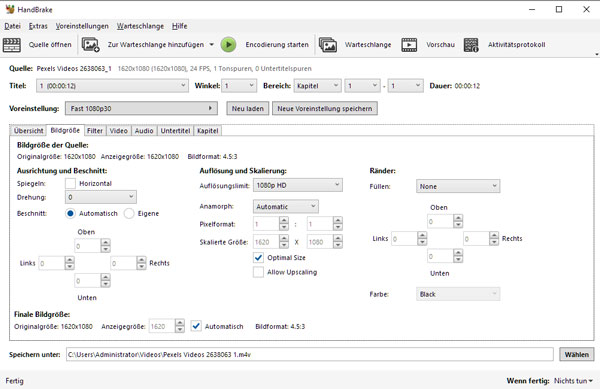Open the Vorschau preview film icon
The width and height of the screenshot is (600, 389).
pos(409,45)
